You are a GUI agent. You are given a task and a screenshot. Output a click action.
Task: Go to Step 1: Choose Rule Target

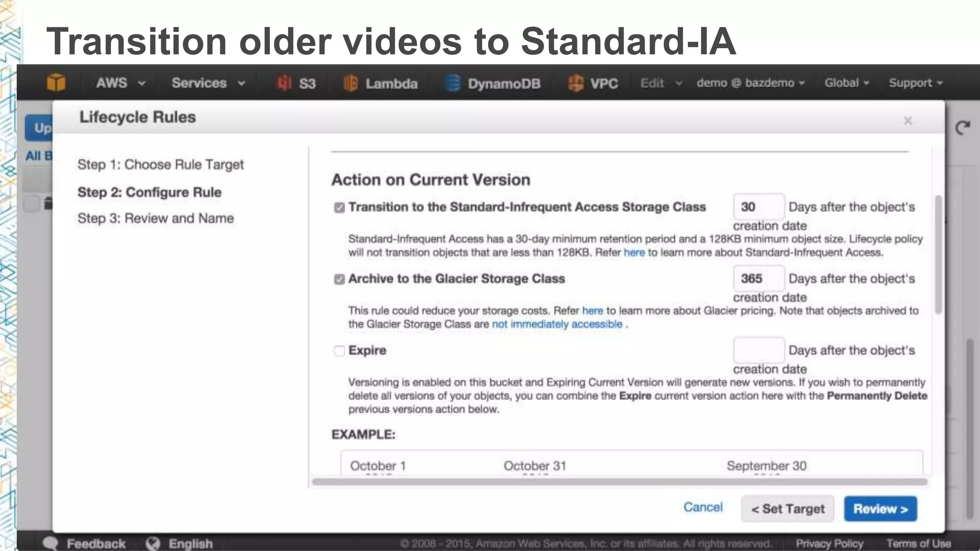point(160,165)
